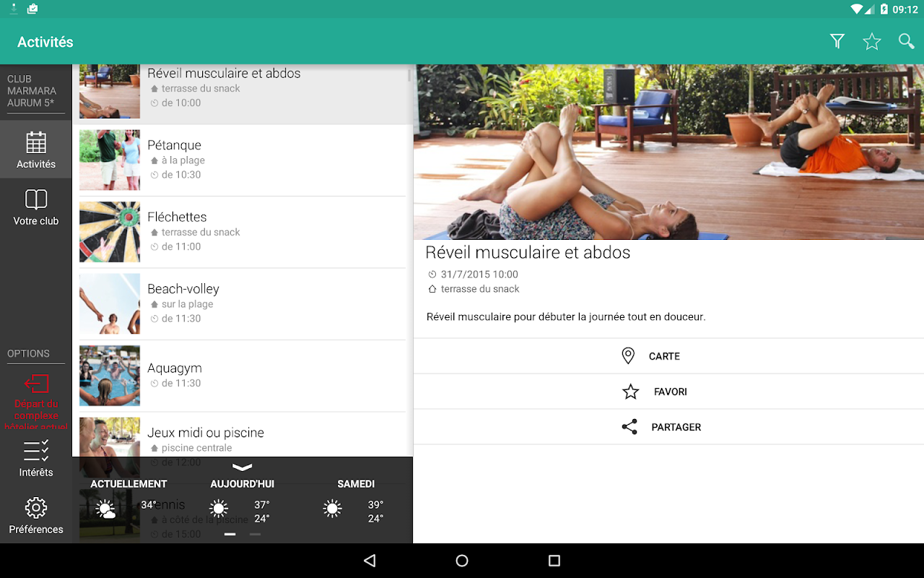Image resolution: width=924 pixels, height=578 pixels.
Task: Open Votre club book icon
Action: pos(36,199)
